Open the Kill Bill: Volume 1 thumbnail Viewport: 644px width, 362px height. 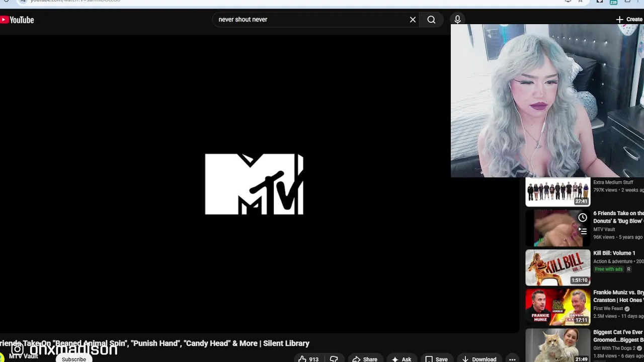(x=558, y=267)
